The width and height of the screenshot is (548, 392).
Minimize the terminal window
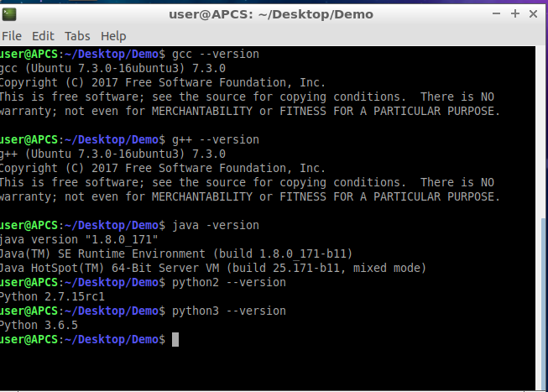click(x=496, y=14)
